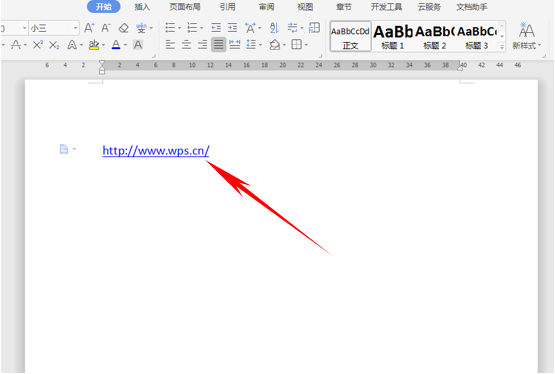Apply outlined text effect
555x374 pixels.
[72, 45]
